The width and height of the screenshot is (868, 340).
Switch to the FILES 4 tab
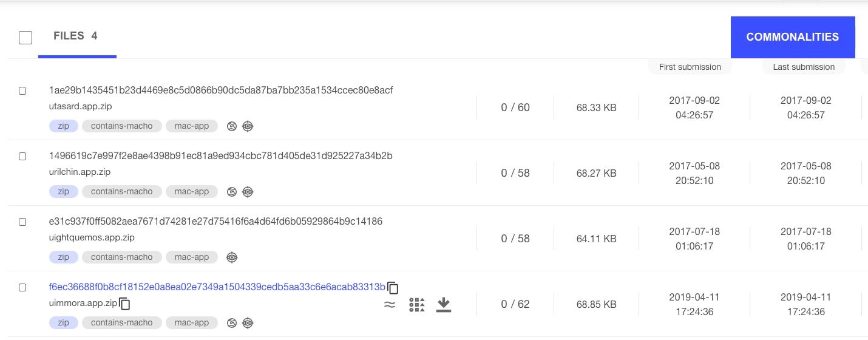(x=76, y=36)
